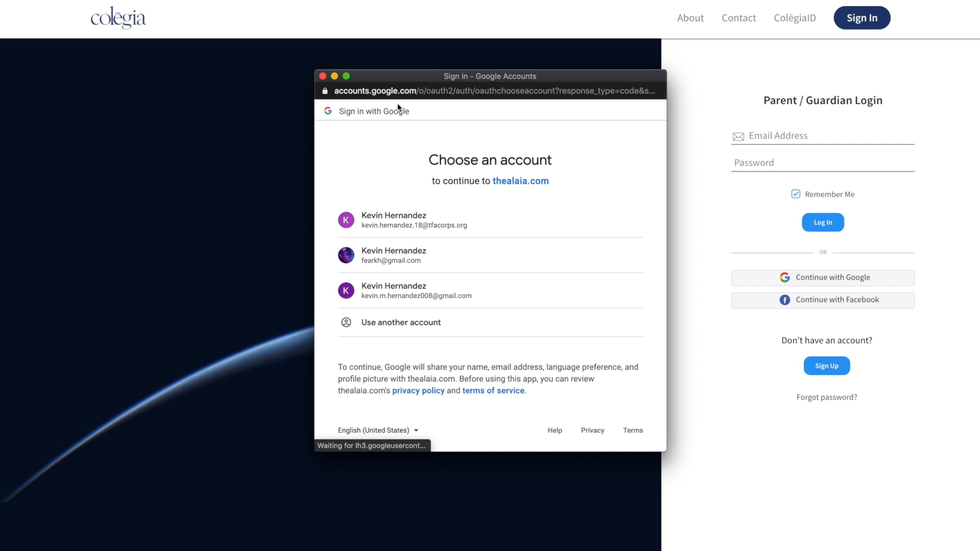Click the Colegia logo
The width and height of the screenshot is (980, 551).
point(118,18)
